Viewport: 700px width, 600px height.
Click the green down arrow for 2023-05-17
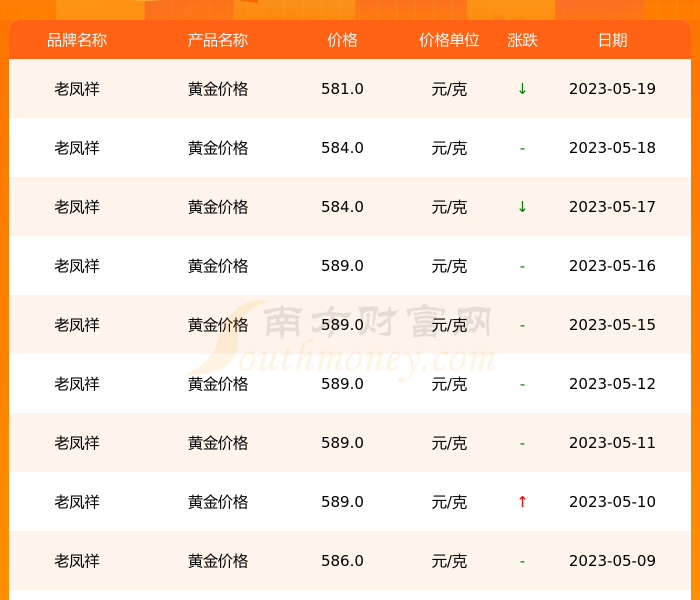tap(522, 207)
